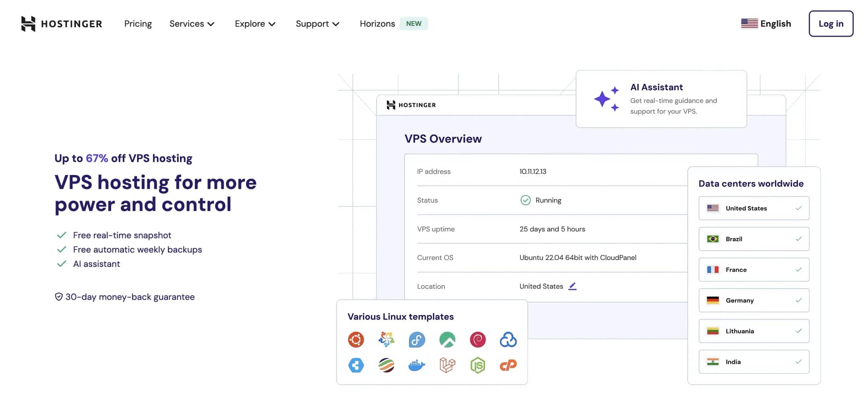The width and height of the screenshot is (868, 416).
Task: Click the United States flag in data centers
Action: tap(713, 208)
